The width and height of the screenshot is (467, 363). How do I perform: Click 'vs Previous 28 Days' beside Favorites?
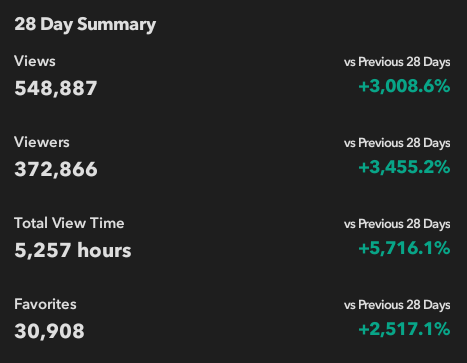coord(397,305)
